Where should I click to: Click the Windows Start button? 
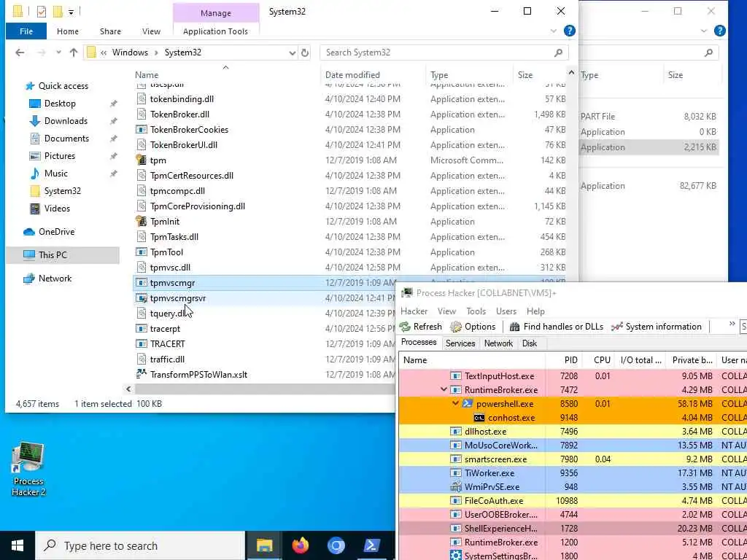(18, 545)
